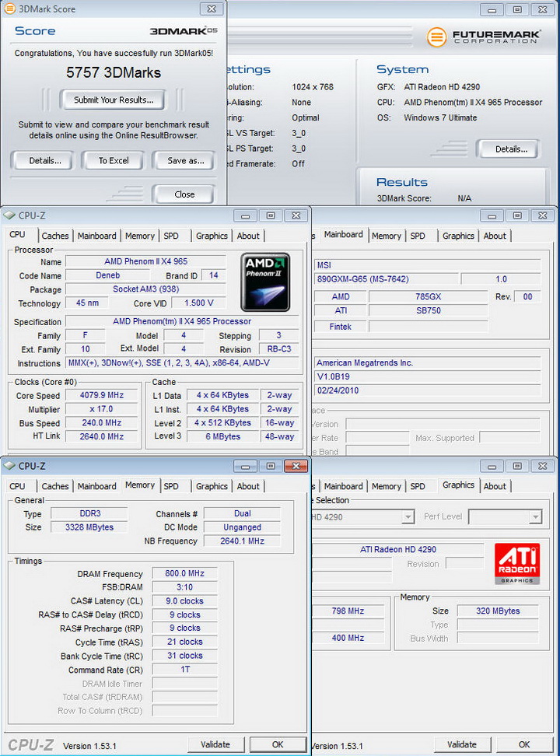Click the 5757 3DMarks score text
Screen dimensions: 560x756
114,73
